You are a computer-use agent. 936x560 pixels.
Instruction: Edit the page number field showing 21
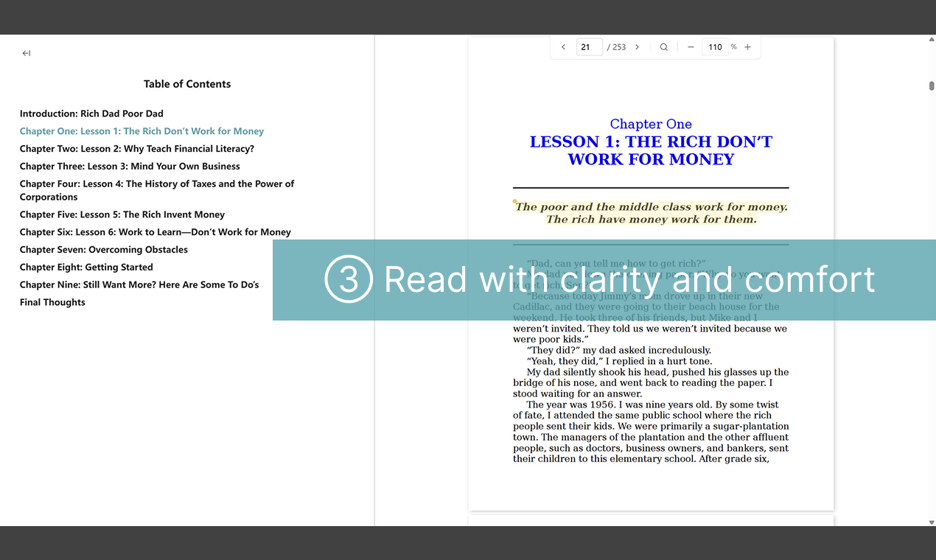pos(589,47)
